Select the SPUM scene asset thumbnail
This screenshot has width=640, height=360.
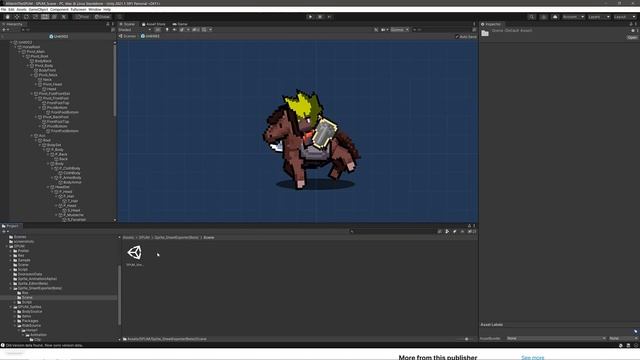[x=134, y=253]
